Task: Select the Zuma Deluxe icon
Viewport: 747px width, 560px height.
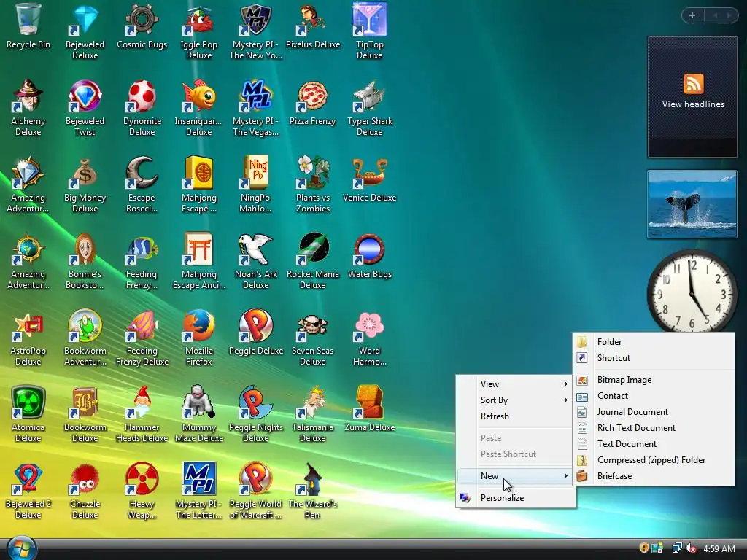Action: click(x=369, y=402)
